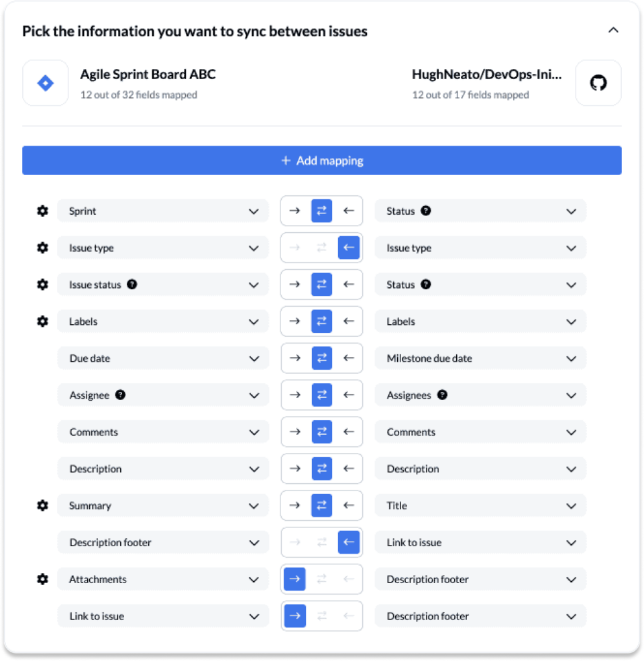Screen dimensions: 644x661
Task: Open the Comments dropdown on the GitHub side
Action: (x=572, y=431)
